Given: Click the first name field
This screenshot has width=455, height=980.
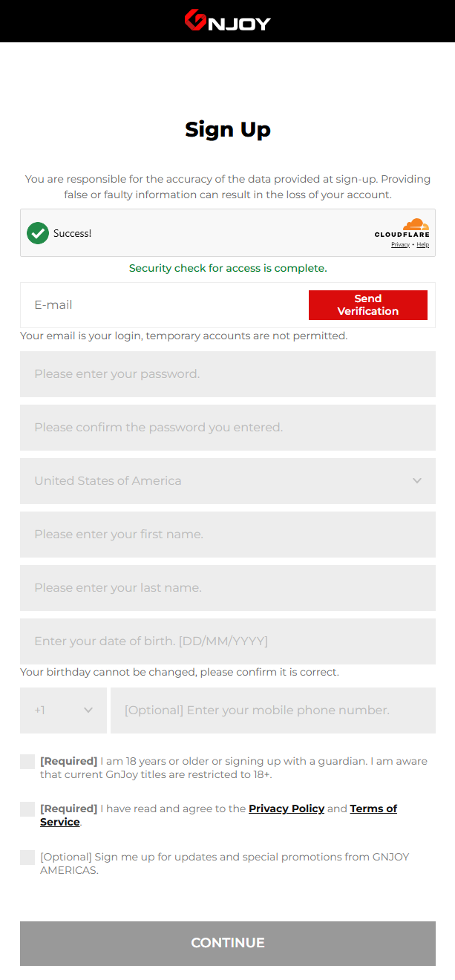Looking at the screenshot, I should coord(228,535).
